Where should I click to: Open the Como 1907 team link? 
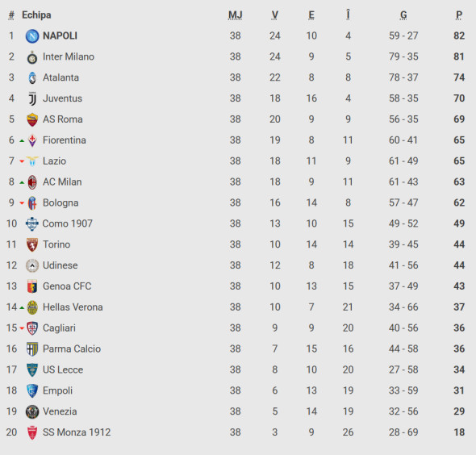(x=68, y=223)
